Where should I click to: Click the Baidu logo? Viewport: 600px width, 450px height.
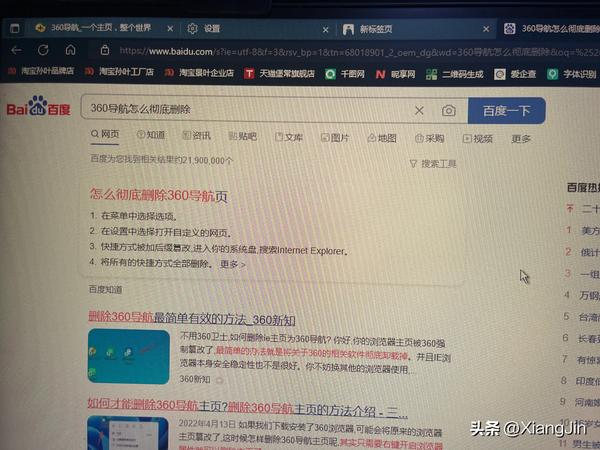(x=38, y=106)
